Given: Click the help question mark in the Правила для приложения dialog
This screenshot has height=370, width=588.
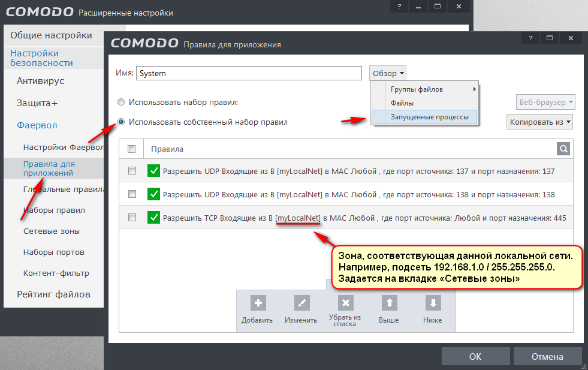Looking at the screenshot, I should [x=530, y=38].
